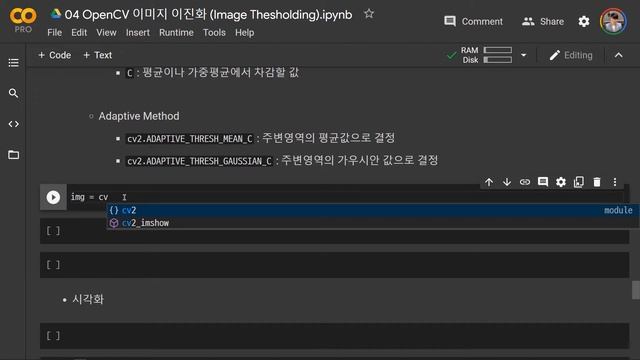Run the img = cv code cell
This screenshot has height=360, width=640.
(53, 197)
